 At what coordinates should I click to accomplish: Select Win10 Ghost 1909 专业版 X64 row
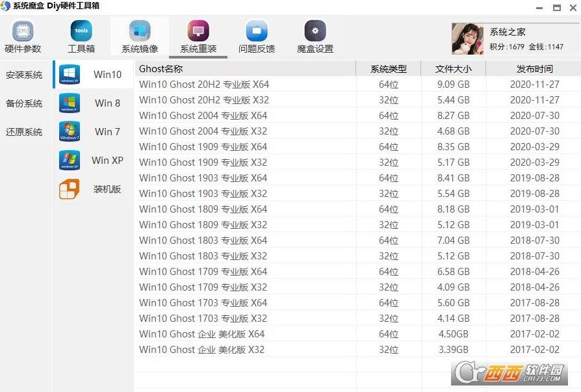[357, 147]
